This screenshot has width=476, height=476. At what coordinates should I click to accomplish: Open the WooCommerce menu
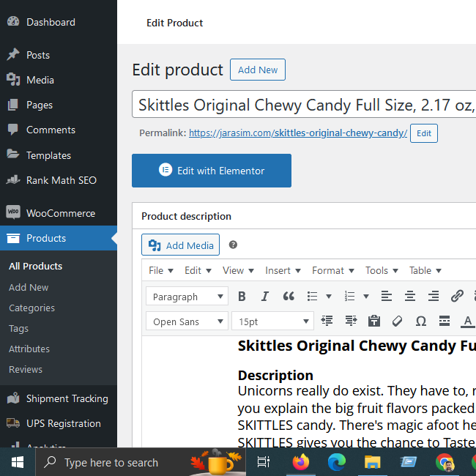(x=61, y=213)
